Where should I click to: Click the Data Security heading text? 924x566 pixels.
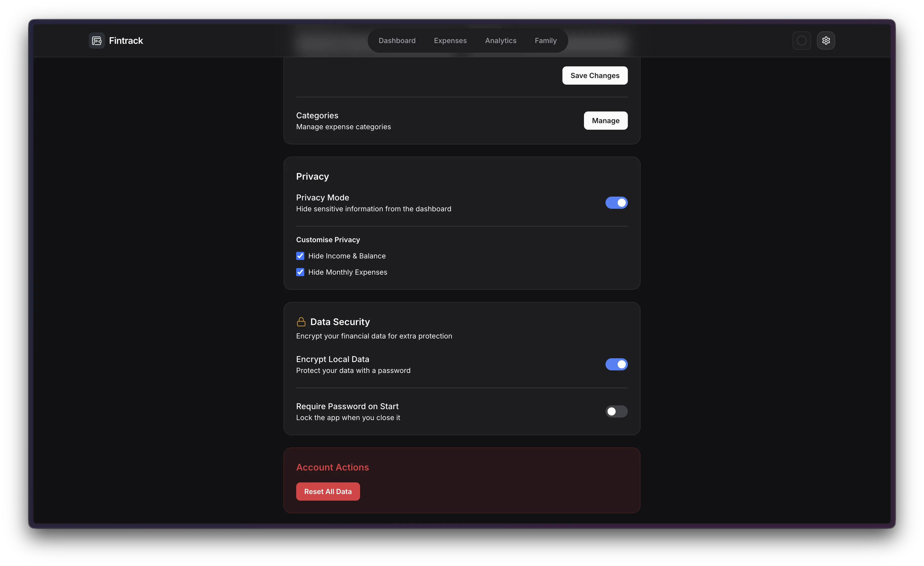click(x=340, y=322)
